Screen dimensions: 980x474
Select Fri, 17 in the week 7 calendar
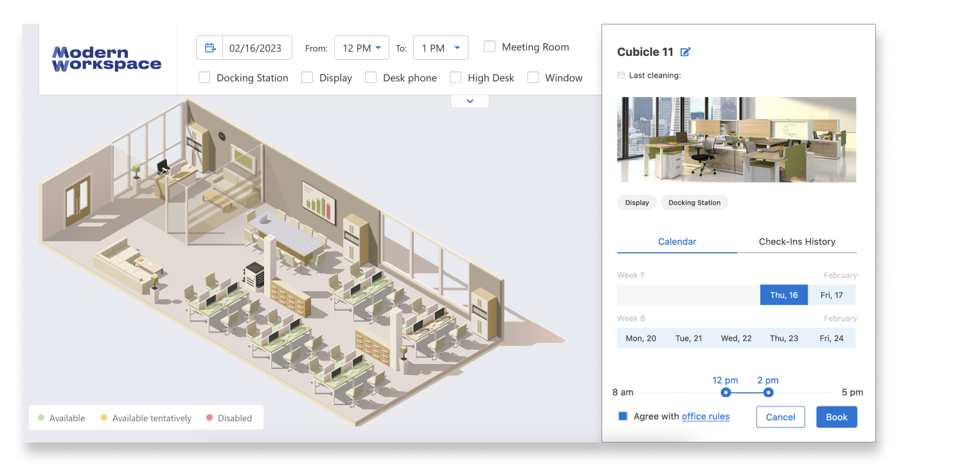832,295
